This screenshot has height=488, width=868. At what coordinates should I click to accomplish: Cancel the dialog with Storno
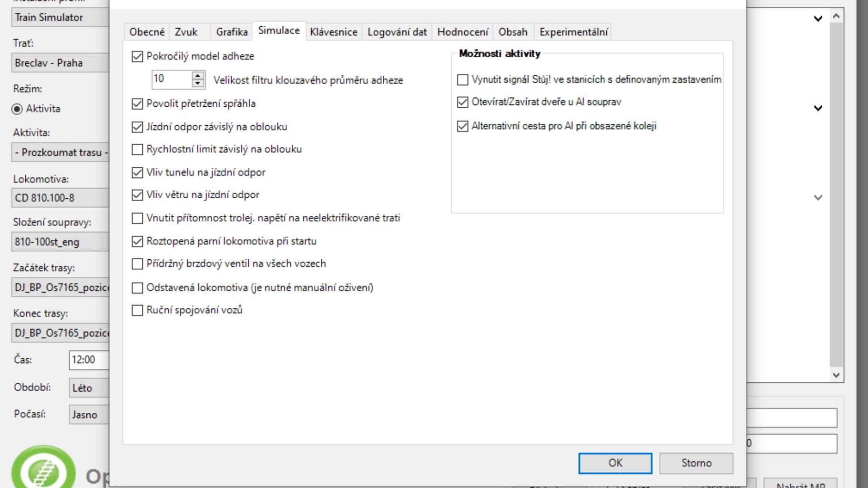click(x=696, y=463)
